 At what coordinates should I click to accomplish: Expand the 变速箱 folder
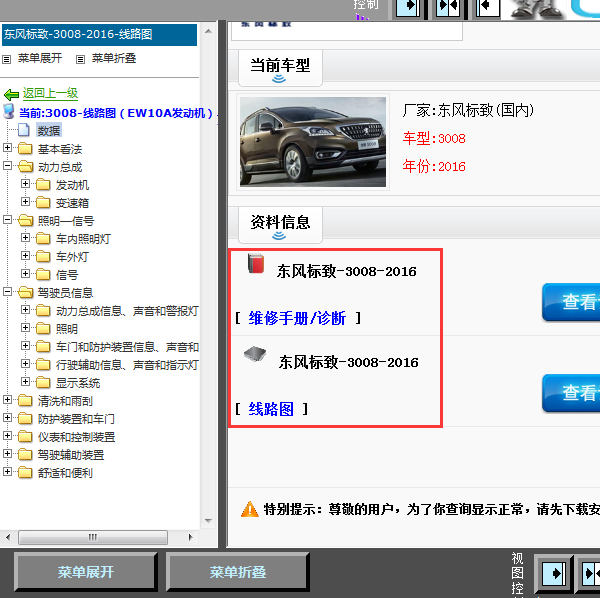25,202
